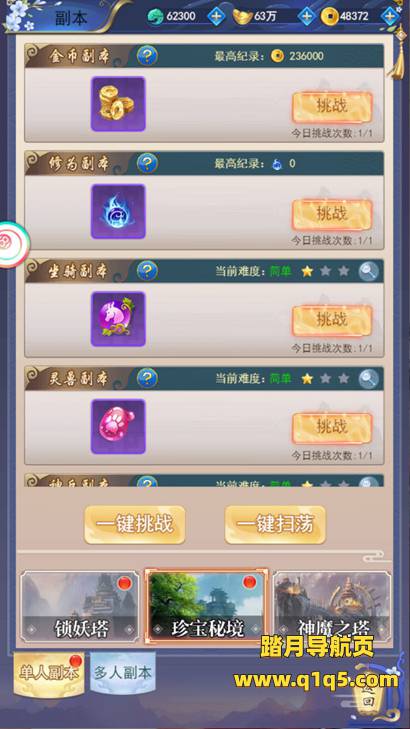Screen dimensions: 410x729
Task: Click the pink paw egg spirit beast icon
Action: point(118,426)
